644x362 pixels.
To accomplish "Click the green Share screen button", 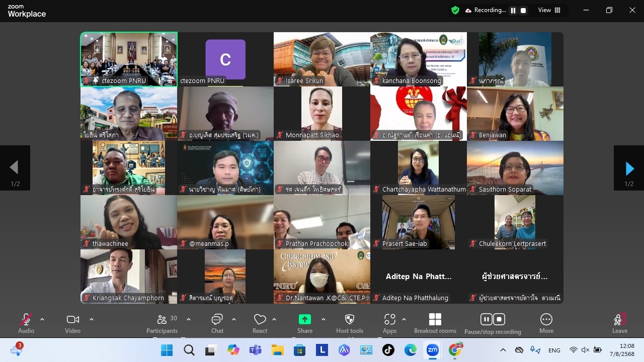I will [305, 319].
